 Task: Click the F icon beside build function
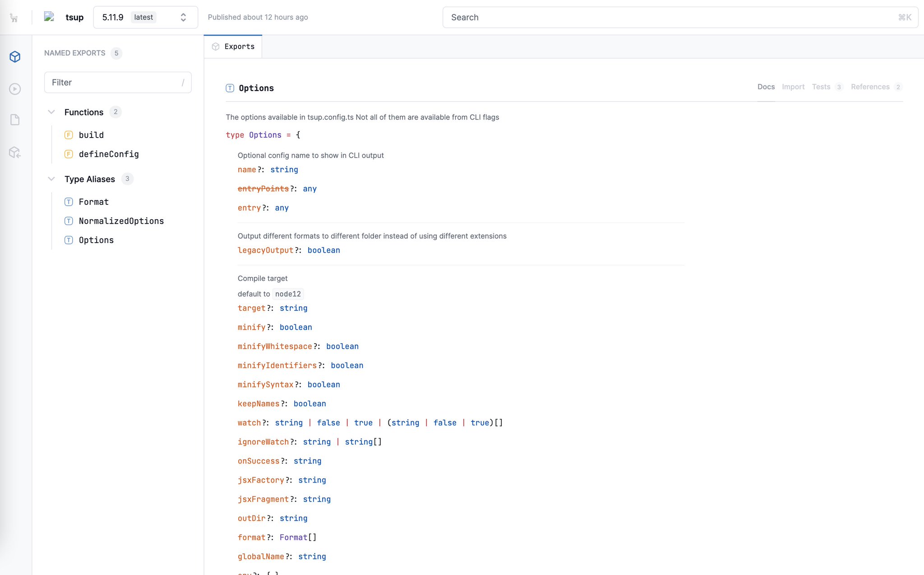pyautogui.click(x=69, y=135)
